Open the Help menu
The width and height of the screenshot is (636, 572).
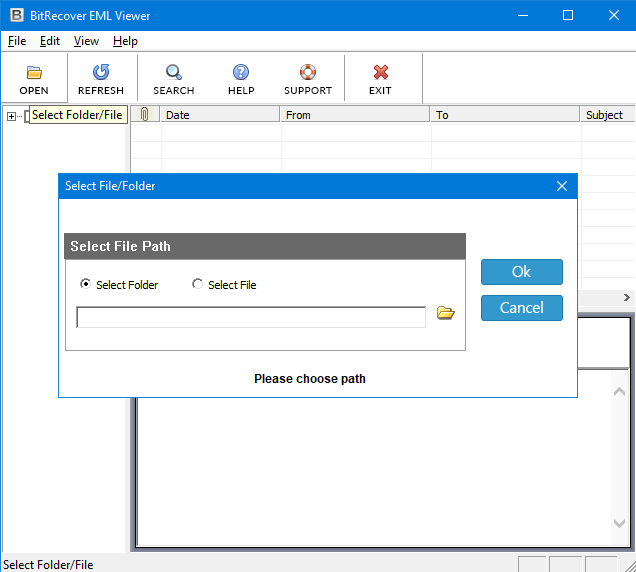click(x=125, y=41)
